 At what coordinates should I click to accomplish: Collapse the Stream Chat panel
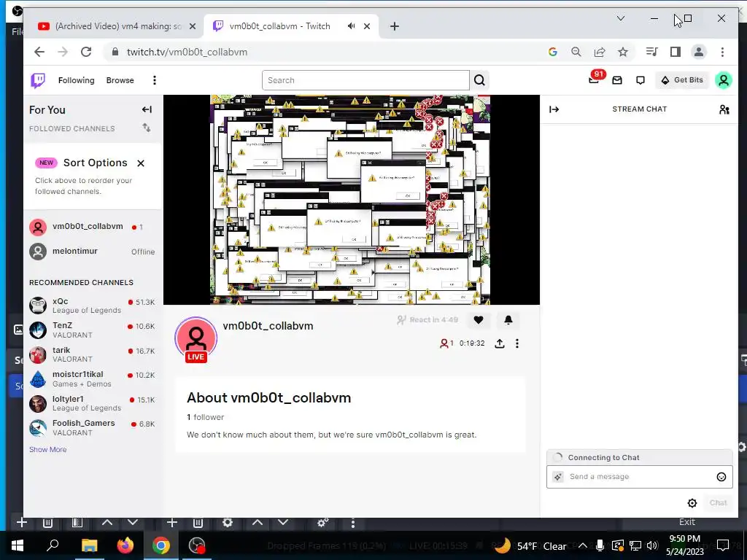coord(554,109)
